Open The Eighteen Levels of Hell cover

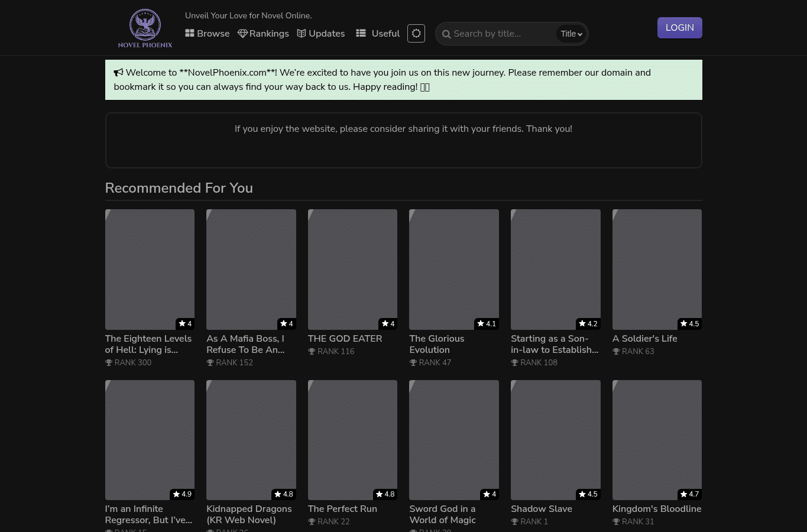pos(150,270)
